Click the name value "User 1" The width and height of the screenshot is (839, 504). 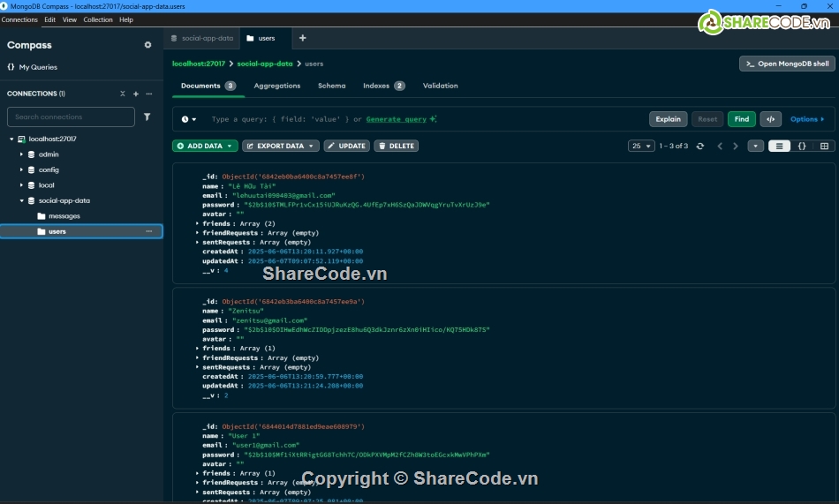[x=244, y=436]
